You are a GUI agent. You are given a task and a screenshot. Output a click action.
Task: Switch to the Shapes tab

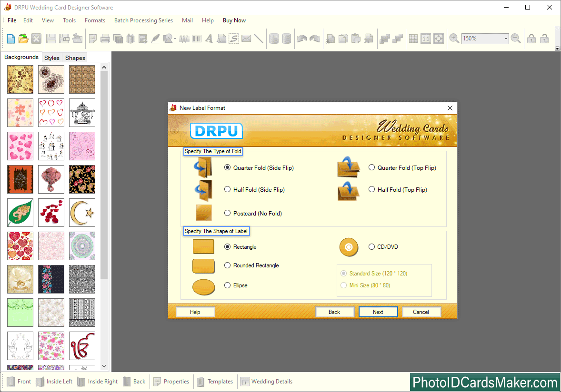point(75,58)
